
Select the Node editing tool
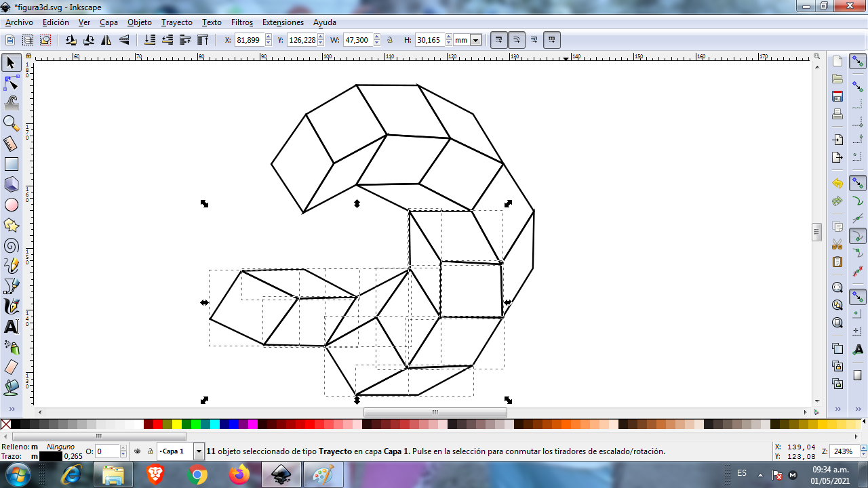[x=11, y=83]
